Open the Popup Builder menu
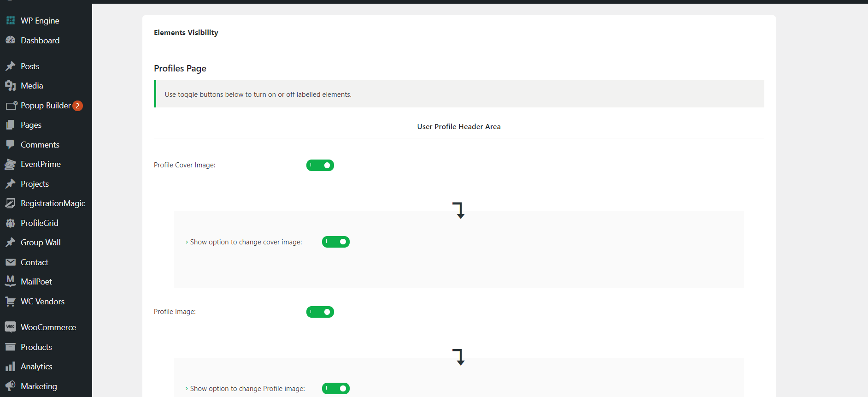868x397 pixels. [46, 106]
